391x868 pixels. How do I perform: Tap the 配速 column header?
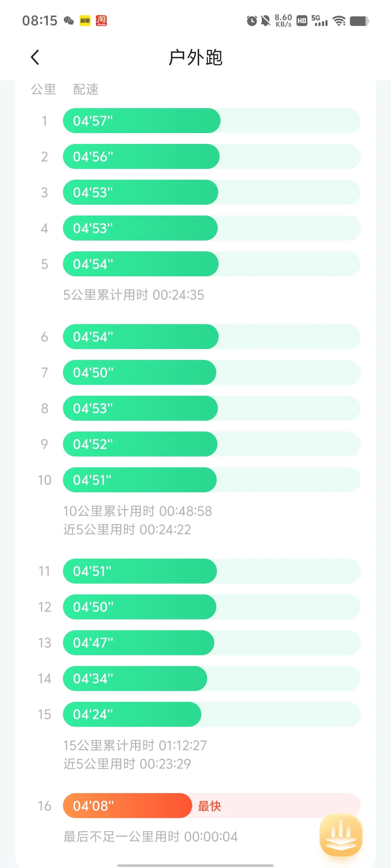(86, 89)
